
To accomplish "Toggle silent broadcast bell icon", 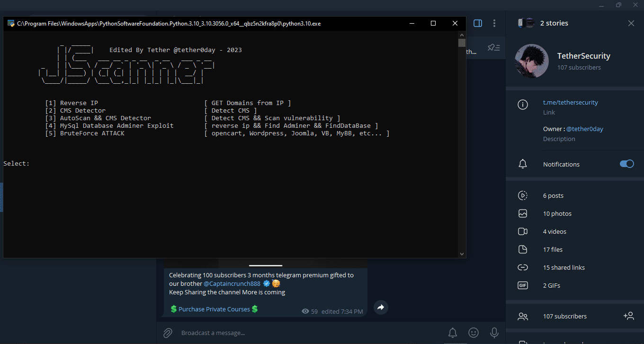I will click(453, 333).
